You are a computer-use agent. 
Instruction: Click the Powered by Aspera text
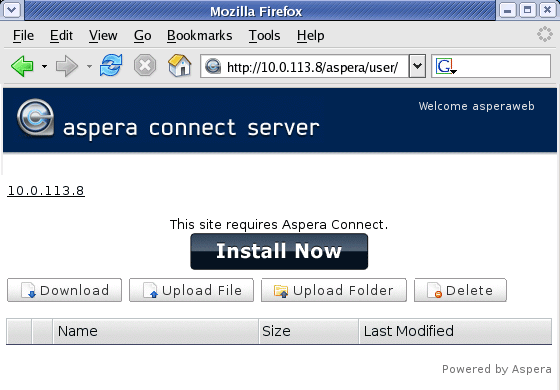[x=496, y=369]
